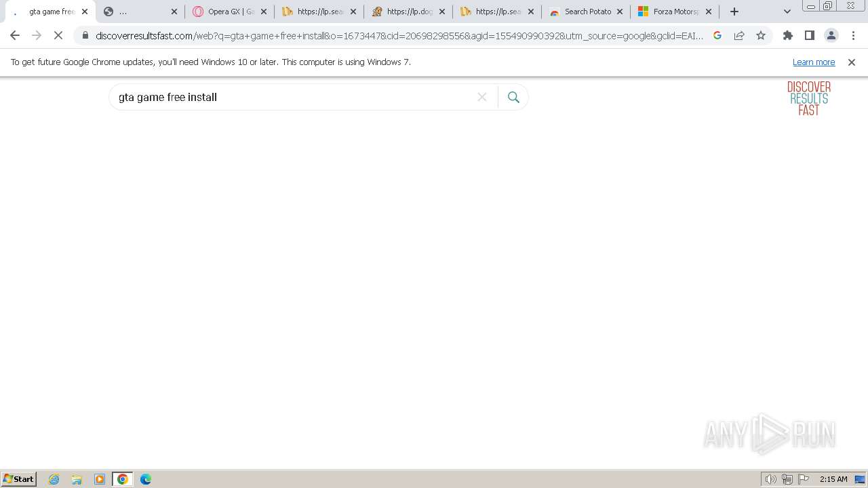Close the Opera GX tab
Image resolution: width=868 pixels, height=488 pixels.
[264, 12]
